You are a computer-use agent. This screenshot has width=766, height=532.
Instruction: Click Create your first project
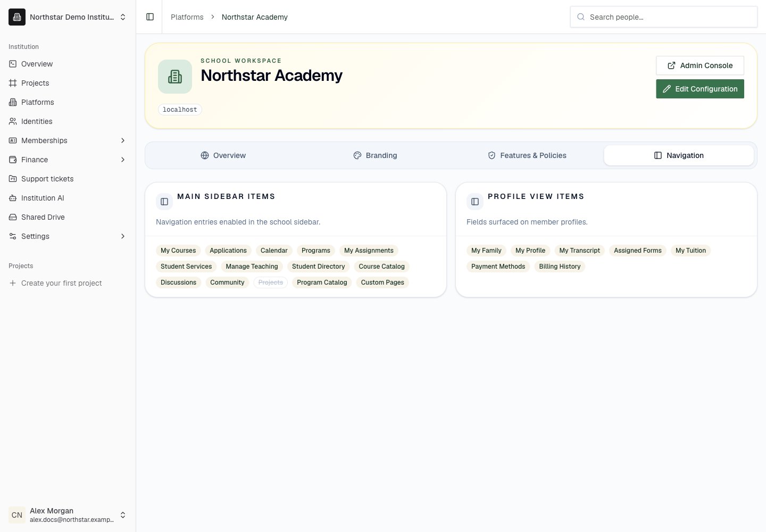point(68,283)
